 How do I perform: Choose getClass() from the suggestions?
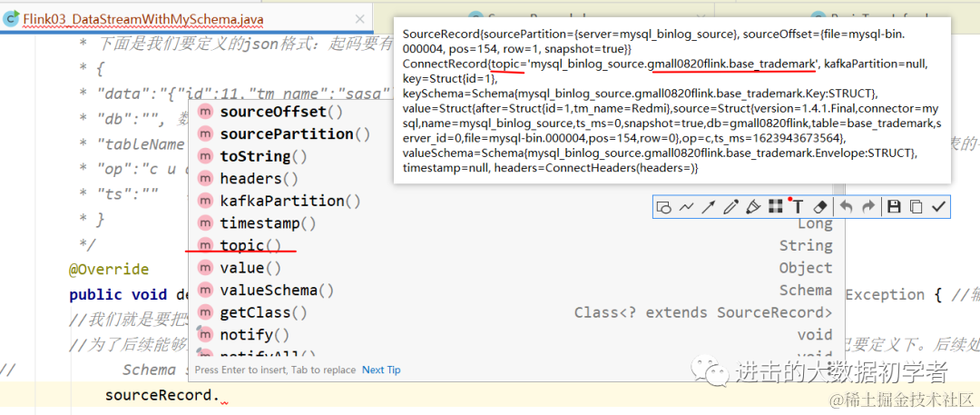(x=516, y=312)
